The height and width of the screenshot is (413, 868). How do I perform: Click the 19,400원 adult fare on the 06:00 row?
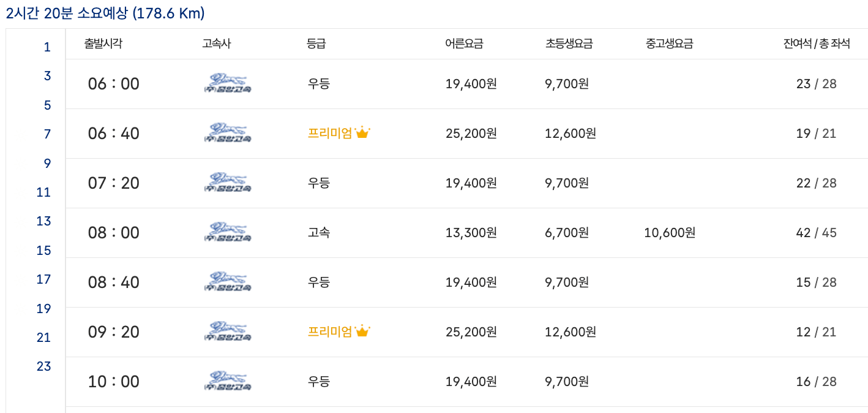pos(471,84)
